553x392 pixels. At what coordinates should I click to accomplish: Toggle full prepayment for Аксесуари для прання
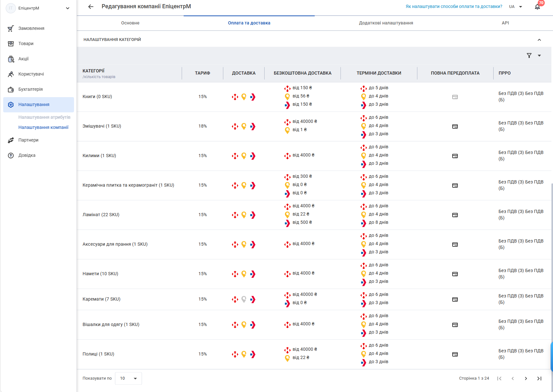tap(455, 244)
